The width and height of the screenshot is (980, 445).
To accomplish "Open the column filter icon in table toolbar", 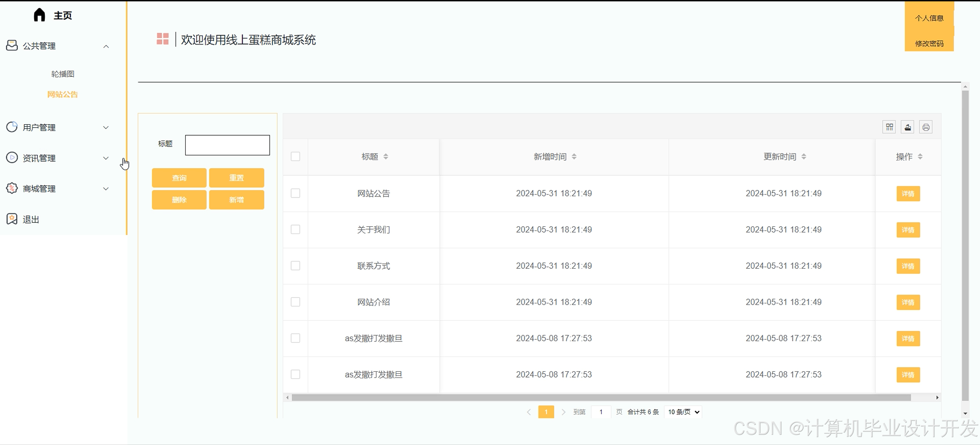I will coord(889,127).
